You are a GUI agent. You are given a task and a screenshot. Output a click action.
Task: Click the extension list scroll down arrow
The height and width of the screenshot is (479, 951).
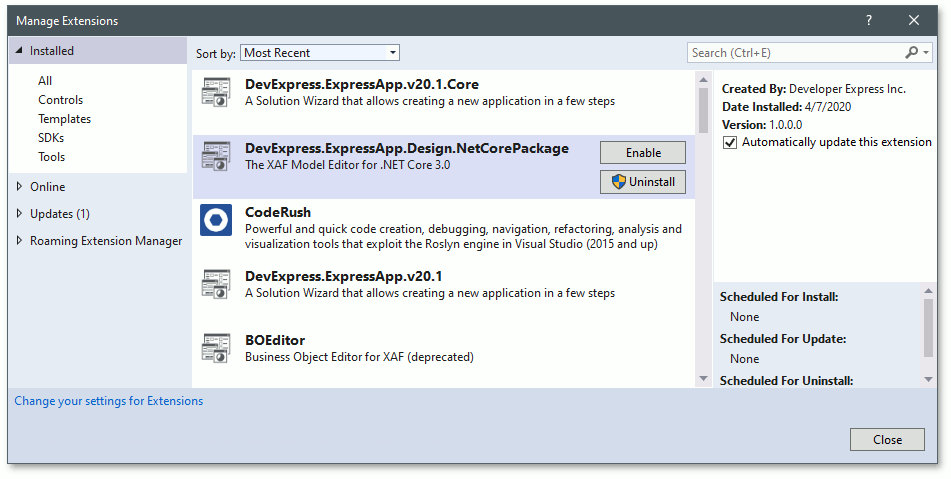[704, 379]
